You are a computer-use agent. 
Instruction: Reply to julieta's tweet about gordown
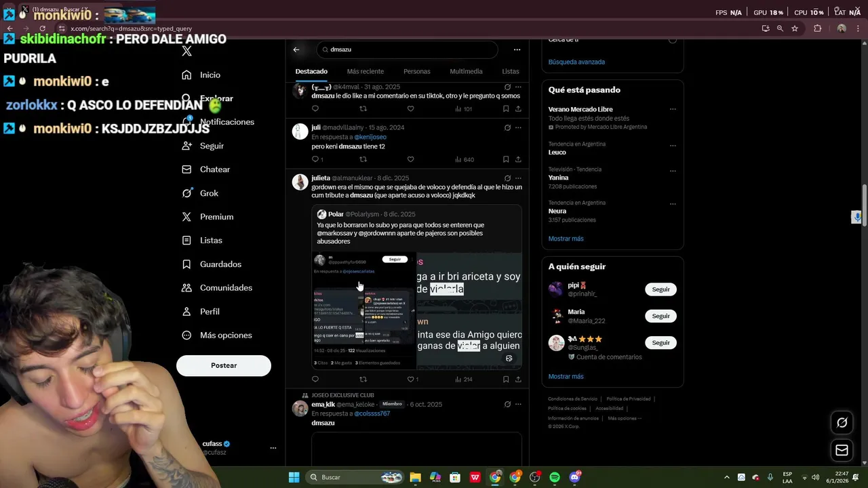(x=315, y=380)
